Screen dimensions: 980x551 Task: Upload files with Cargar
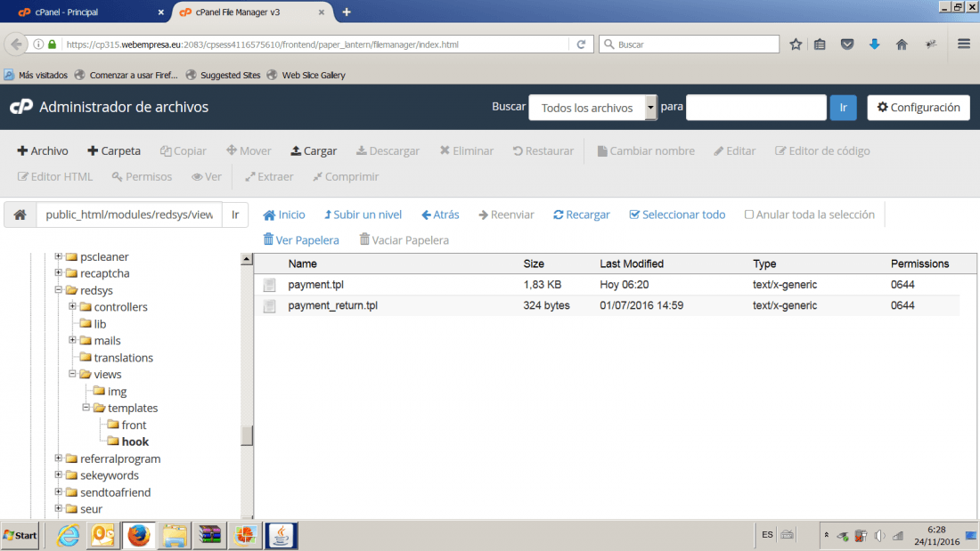[x=314, y=150]
